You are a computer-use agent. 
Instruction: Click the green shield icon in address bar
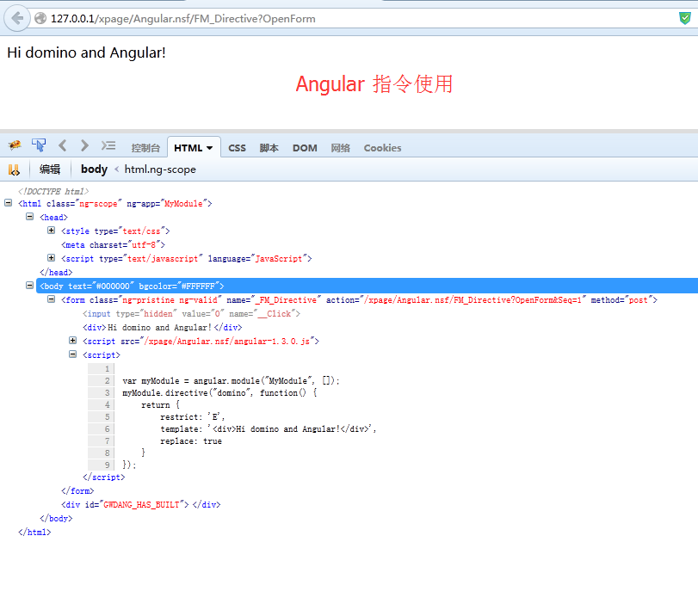[684, 18]
